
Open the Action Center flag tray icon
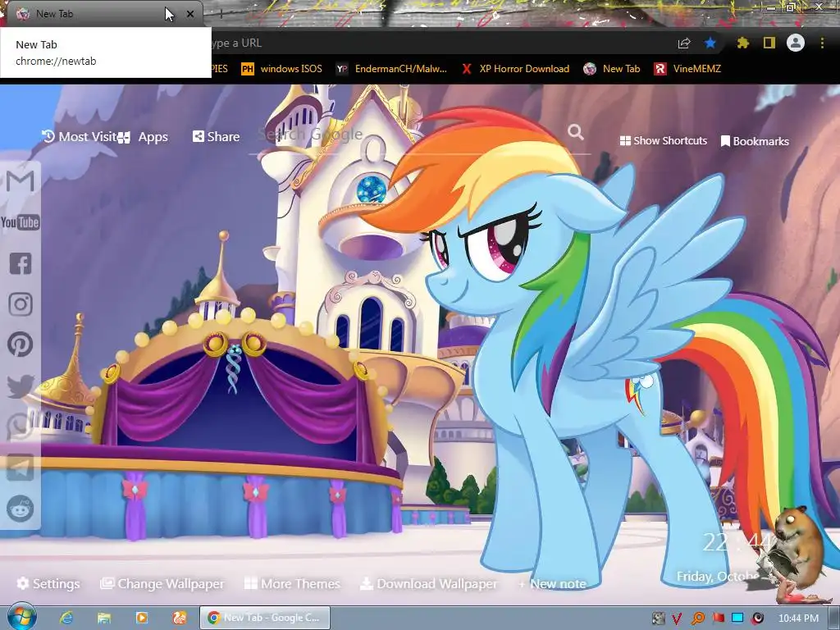[719, 619]
